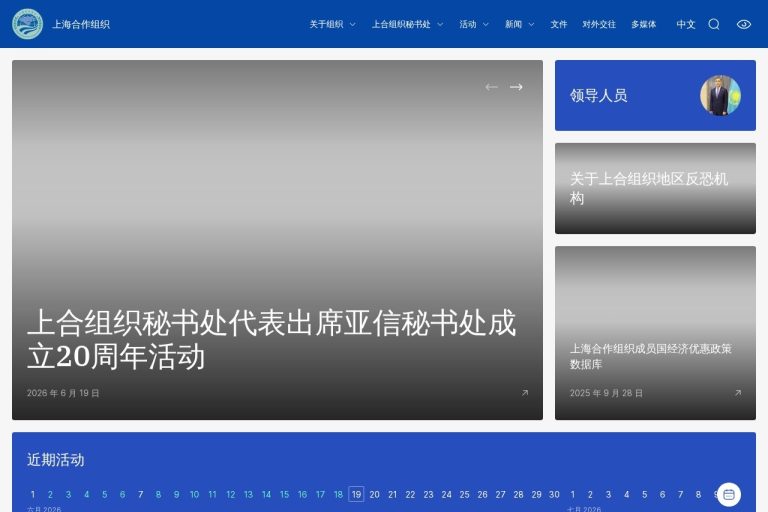
Task: Click the 上海合作组织 site title
Action: pos(81,24)
